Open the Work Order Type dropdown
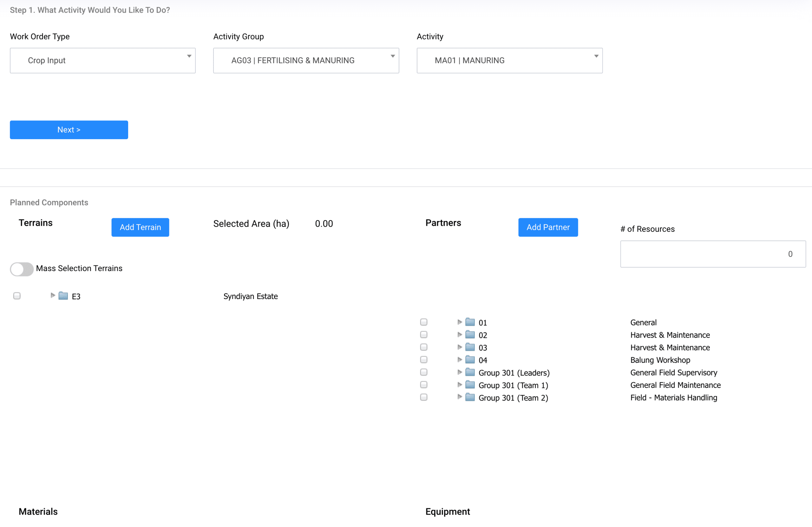This screenshot has width=812, height=527. [x=103, y=60]
